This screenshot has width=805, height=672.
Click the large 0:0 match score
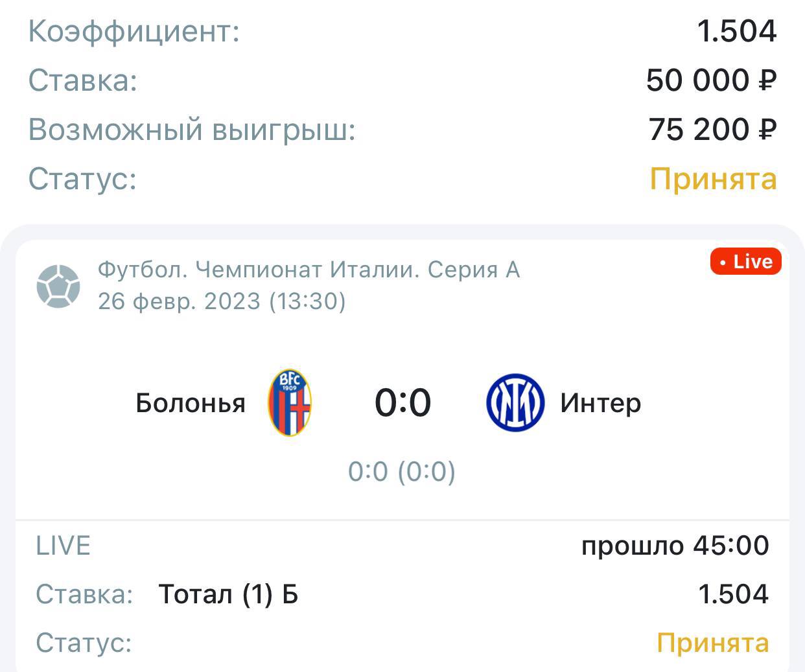coord(402,402)
